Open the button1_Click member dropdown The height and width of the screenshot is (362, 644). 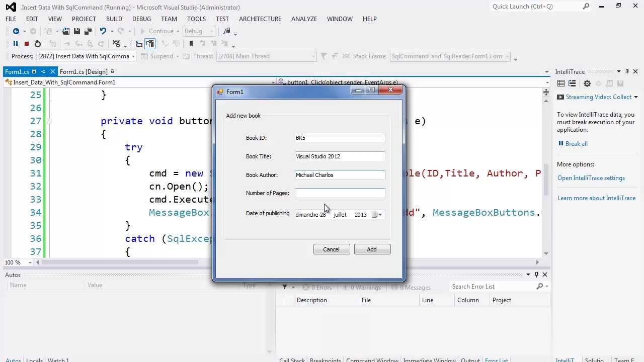pos(547,82)
